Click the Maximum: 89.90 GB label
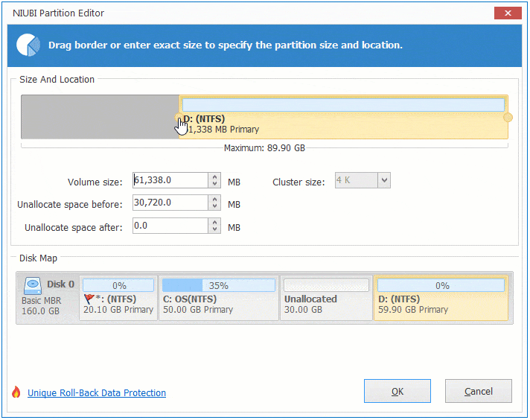The image size is (530, 420). point(264,148)
